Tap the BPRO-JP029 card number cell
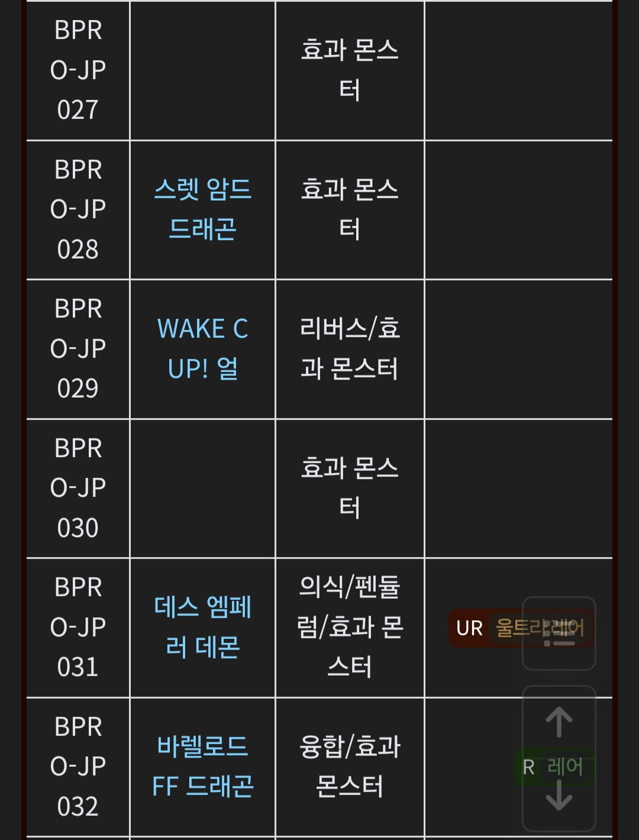Screen dimensions: 639x840 point(78,349)
